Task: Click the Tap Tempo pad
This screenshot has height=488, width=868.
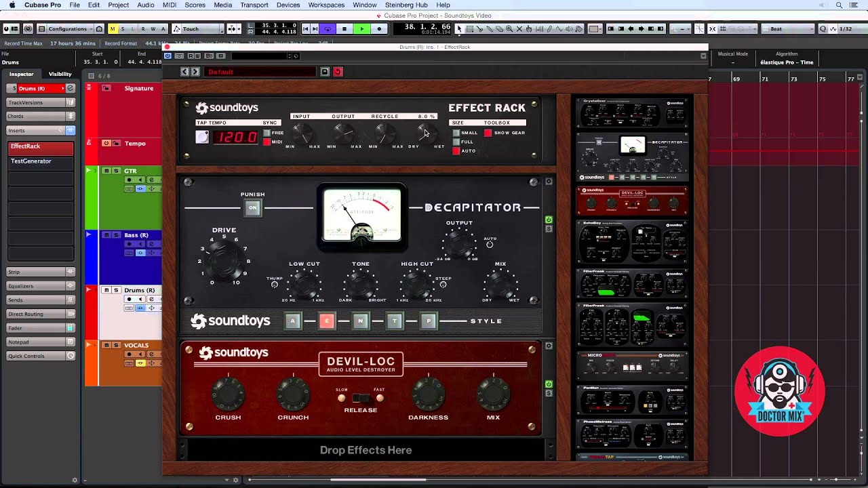Action: [202, 137]
